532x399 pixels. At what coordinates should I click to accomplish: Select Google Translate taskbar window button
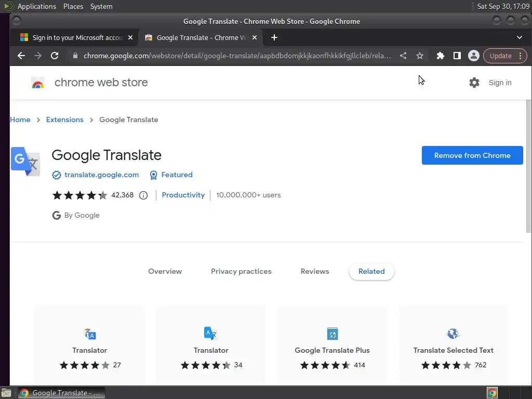61,393
